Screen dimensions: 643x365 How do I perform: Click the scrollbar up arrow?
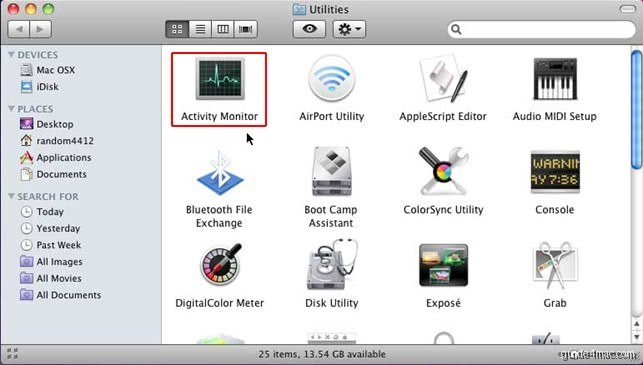pyautogui.click(x=637, y=324)
